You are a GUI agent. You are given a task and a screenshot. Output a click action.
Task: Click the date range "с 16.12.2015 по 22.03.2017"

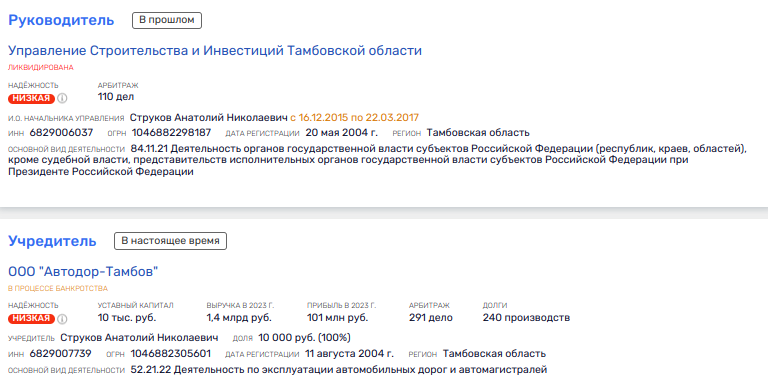[x=355, y=118]
